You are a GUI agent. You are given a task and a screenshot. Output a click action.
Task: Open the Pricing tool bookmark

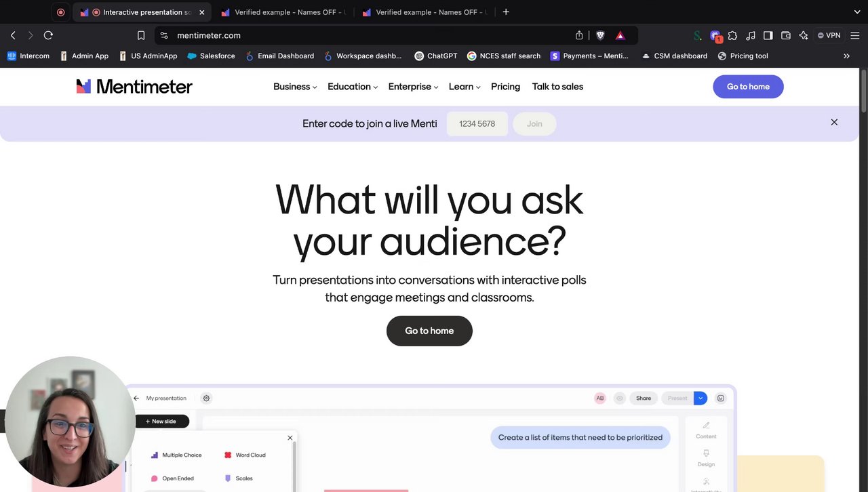coord(743,56)
